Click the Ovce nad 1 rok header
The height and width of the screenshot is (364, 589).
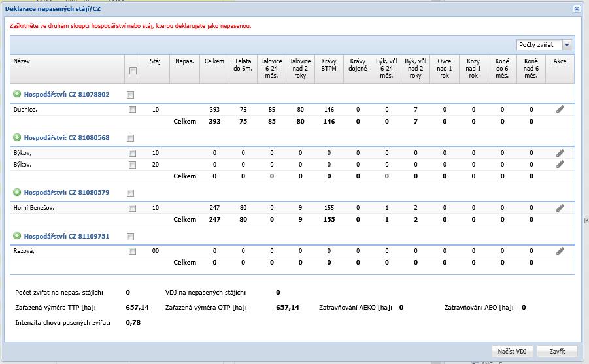click(x=445, y=69)
